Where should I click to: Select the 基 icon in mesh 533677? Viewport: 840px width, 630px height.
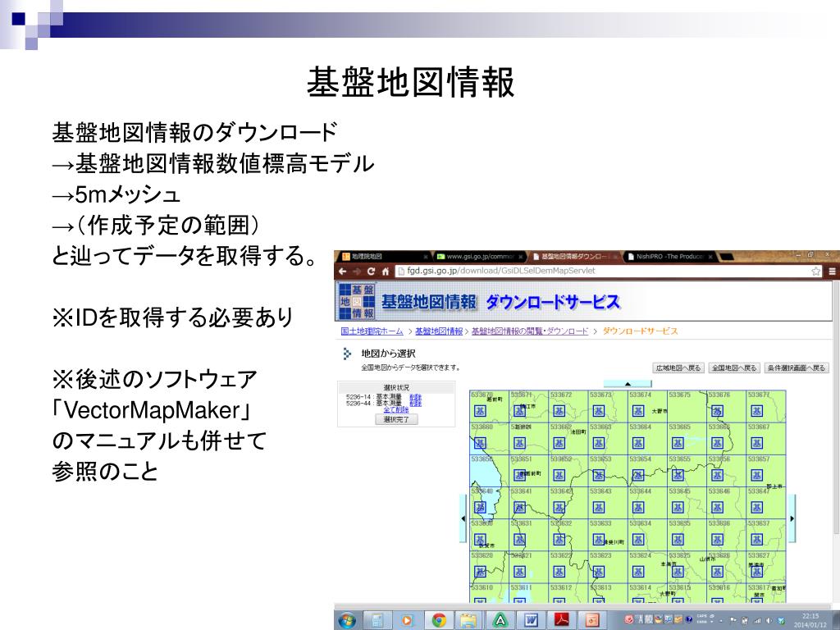(x=756, y=411)
